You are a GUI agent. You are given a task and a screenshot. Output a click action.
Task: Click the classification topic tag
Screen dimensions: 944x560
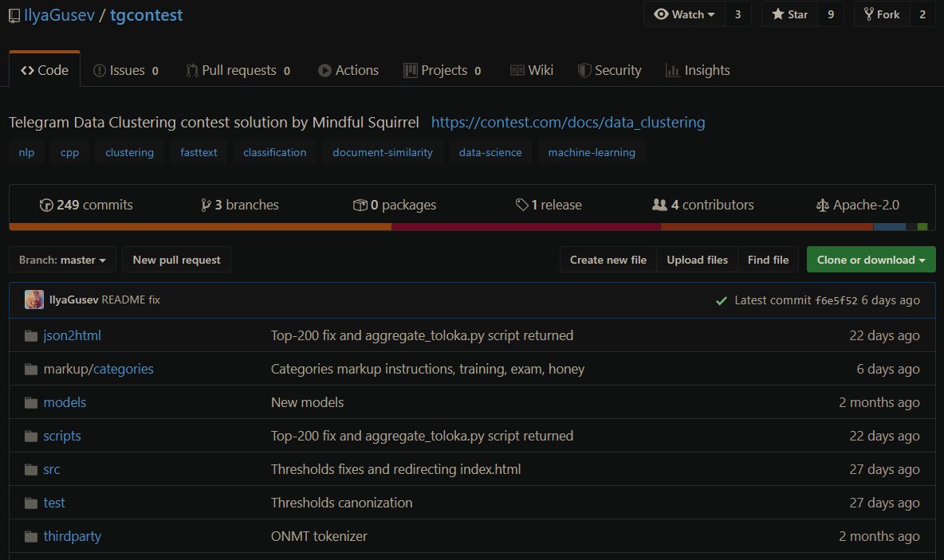pyautogui.click(x=274, y=152)
